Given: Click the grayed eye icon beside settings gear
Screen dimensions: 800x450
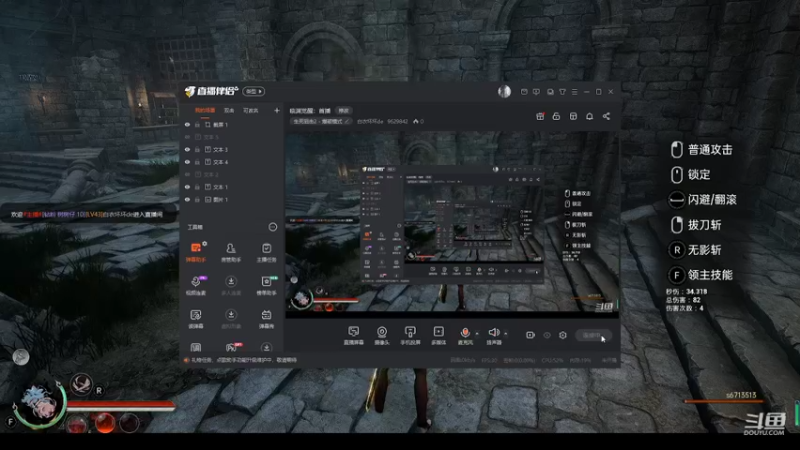Looking at the screenshot, I should coord(547,335).
